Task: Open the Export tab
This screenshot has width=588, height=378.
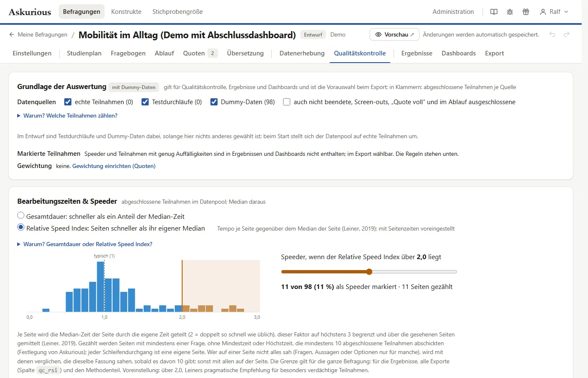Action: 494,53
